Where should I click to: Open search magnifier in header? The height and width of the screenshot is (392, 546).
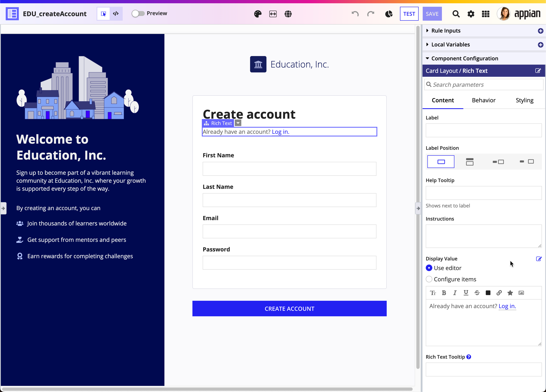coord(456,14)
